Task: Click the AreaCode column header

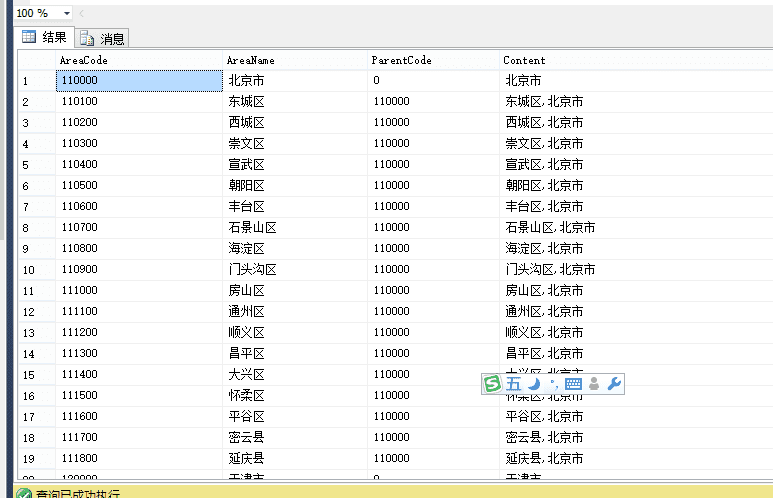Action: [139, 60]
